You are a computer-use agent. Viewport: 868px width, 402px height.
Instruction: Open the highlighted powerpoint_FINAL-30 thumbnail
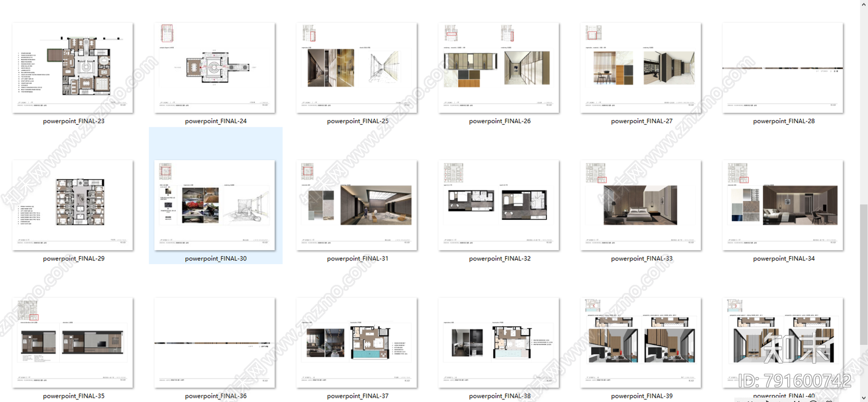tap(215, 205)
